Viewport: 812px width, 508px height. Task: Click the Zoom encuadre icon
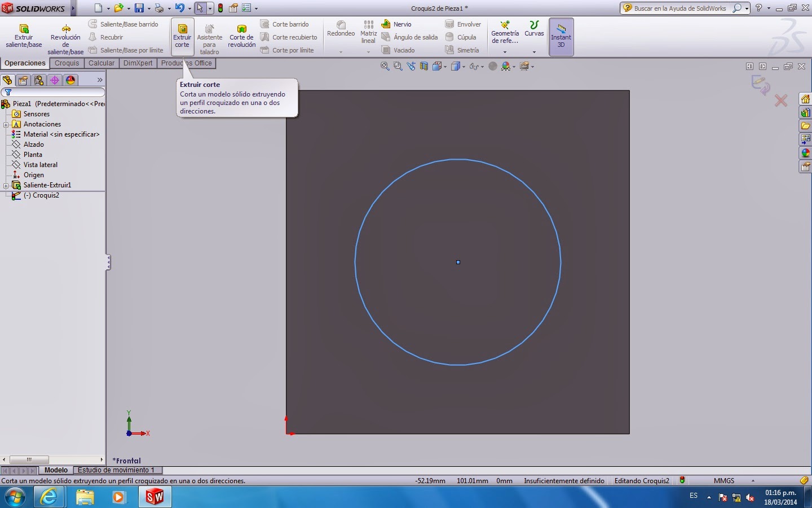pos(398,66)
